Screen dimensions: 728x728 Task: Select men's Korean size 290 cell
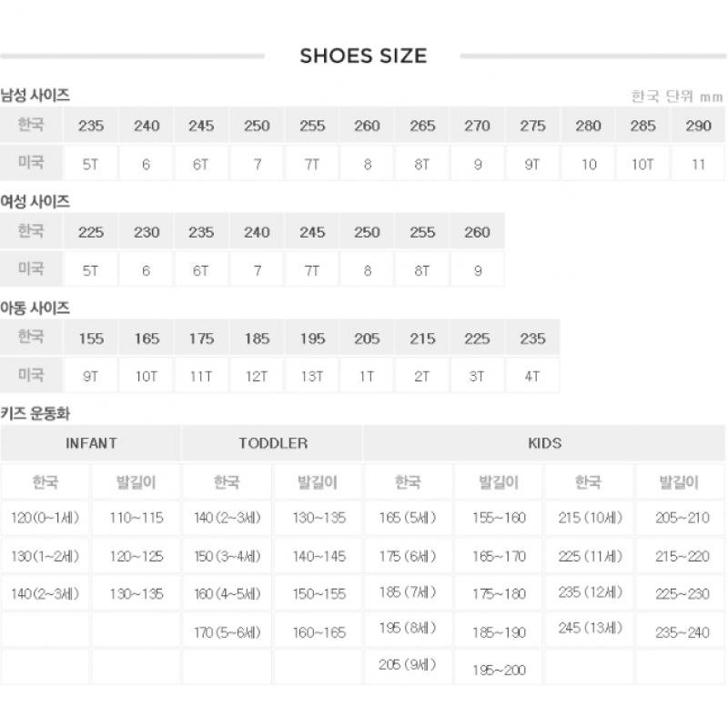click(x=698, y=126)
